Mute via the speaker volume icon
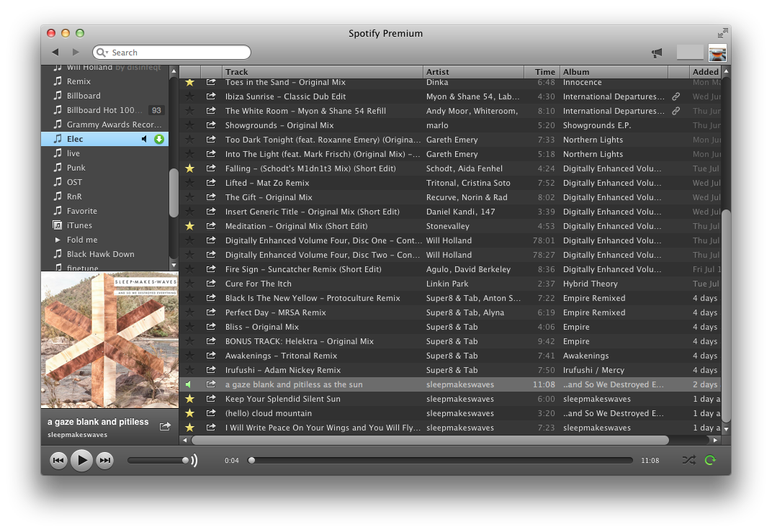The width and height of the screenshot is (772, 532). click(194, 460)
